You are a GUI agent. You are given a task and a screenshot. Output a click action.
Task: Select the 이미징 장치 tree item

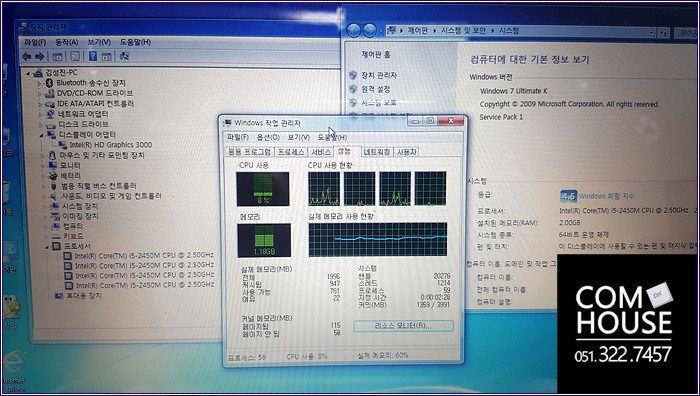click(x=80, y=217)
